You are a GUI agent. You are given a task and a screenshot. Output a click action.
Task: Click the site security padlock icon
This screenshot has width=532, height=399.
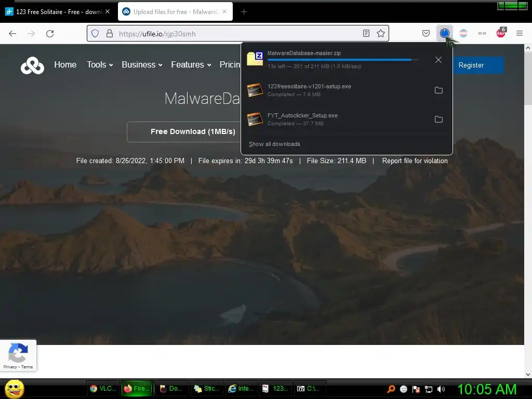109,33
